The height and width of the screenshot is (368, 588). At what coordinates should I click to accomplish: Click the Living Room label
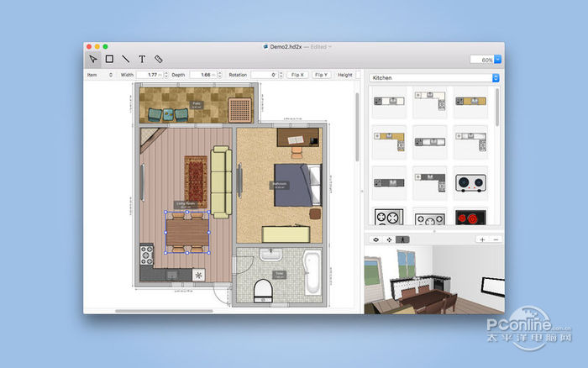pos(186,205)
